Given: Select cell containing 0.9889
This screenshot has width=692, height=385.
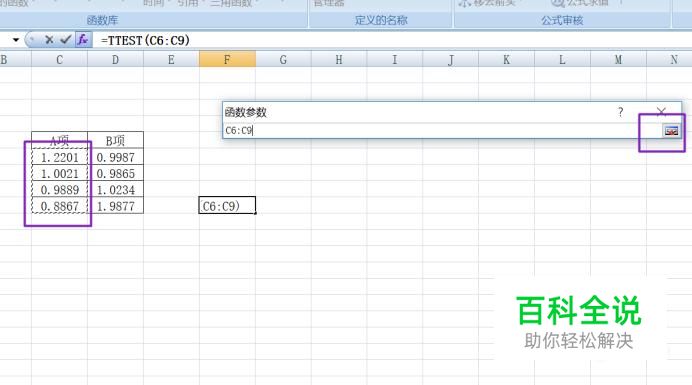Looking at the screenshot, I should pos(60,190).
